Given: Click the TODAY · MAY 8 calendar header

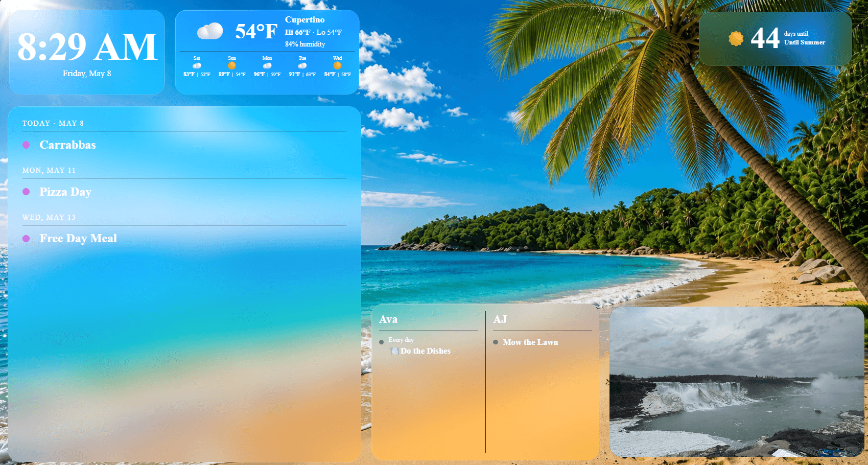Looking at the screenshot, I should [53, 123].
